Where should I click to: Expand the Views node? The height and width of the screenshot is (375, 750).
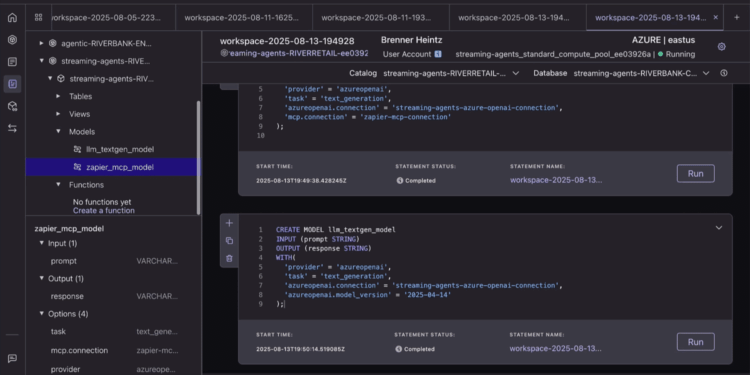coord(58,114)
